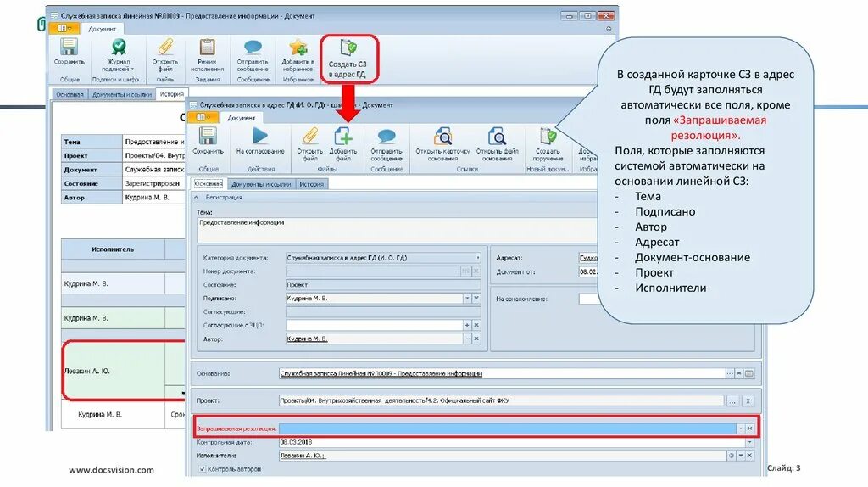Image resolution: width=868 pixels, height=487 pixels.
Task: Click Контрольная дата field 08.03.2018
Action: pos(512,442)
